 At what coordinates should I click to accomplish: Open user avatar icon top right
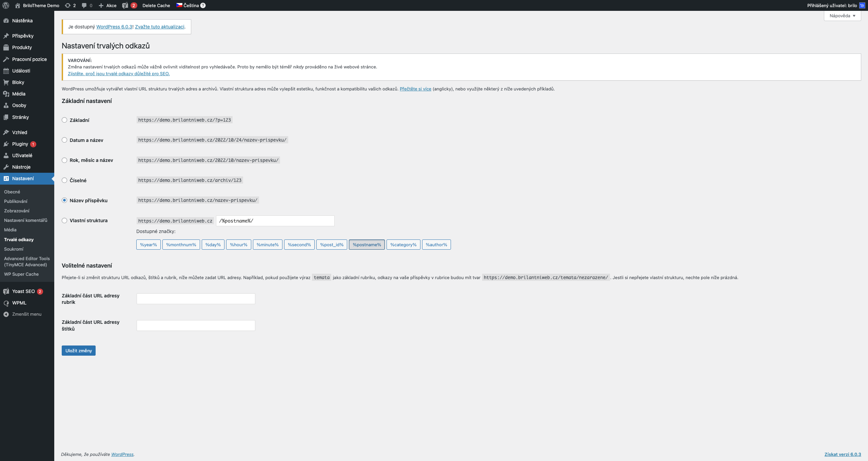(x=862, y=5)
